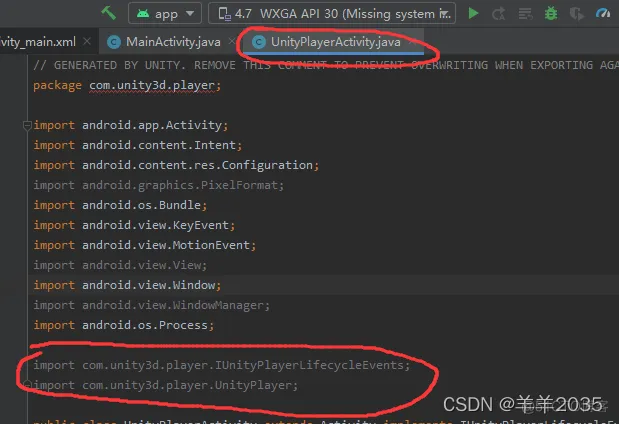Click the Run with Coverage shield icon
The image size is (619, 424).
[x=577, y=14]
